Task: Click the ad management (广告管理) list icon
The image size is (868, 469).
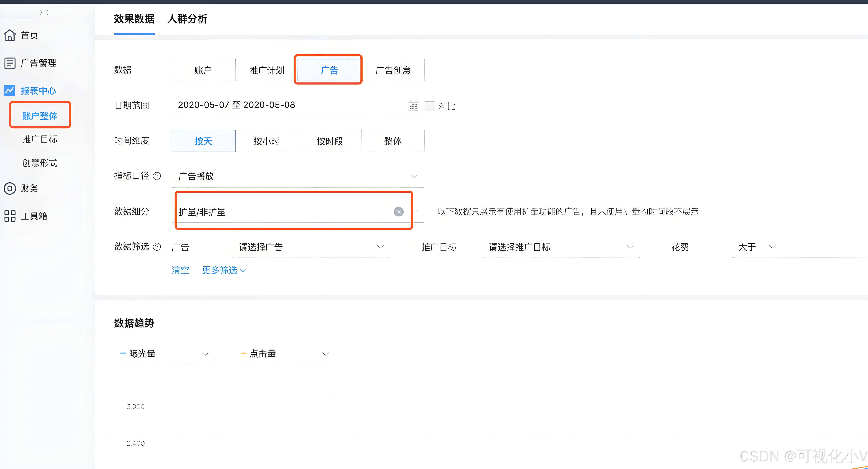Action: click(x=10, y=63)
